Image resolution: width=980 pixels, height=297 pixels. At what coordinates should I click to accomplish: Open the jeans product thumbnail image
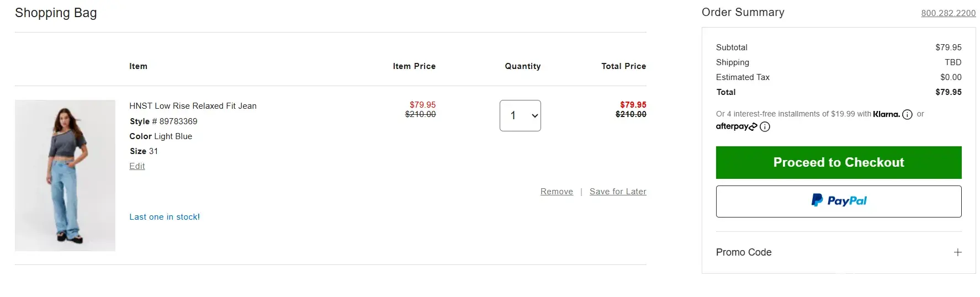point(65,176)
